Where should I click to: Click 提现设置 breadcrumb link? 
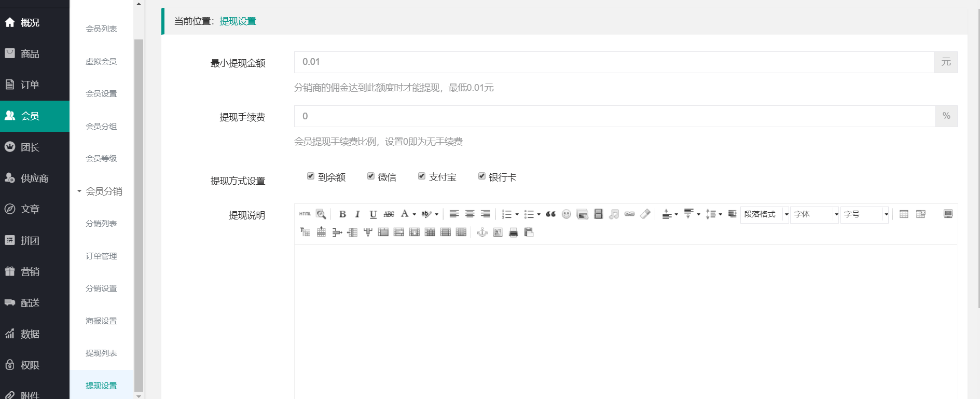[238, 21]
